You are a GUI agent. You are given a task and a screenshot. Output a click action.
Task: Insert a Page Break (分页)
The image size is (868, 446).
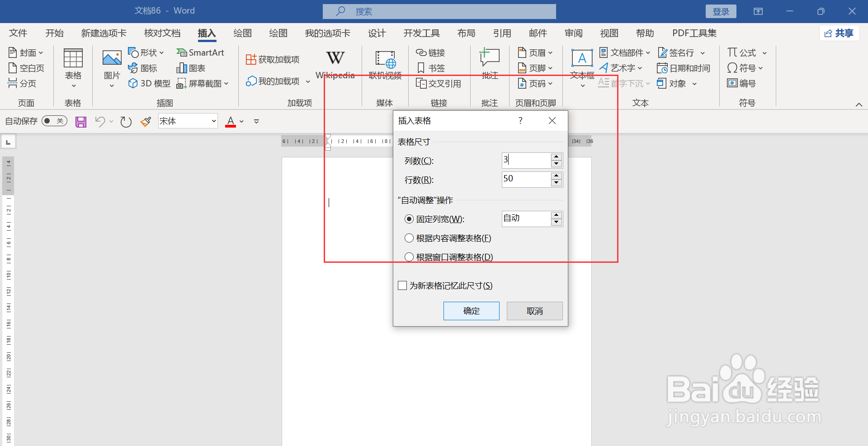pyautogui.click(x=22, y=84)
